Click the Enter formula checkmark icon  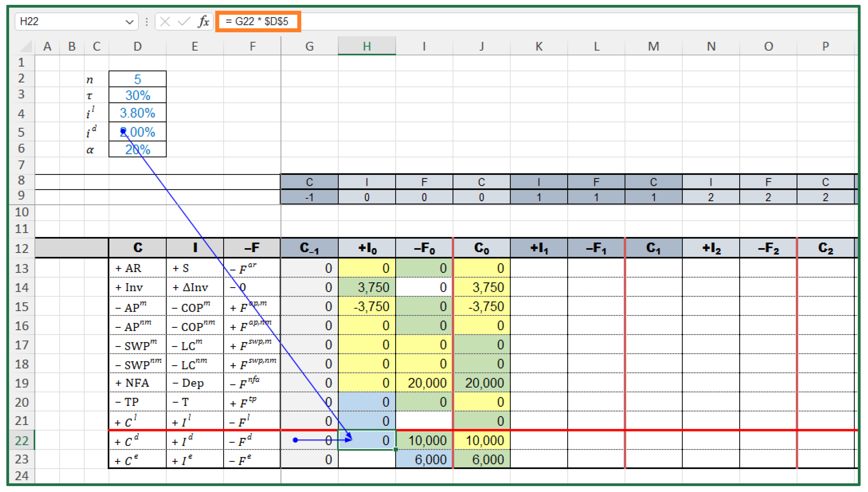184,22
